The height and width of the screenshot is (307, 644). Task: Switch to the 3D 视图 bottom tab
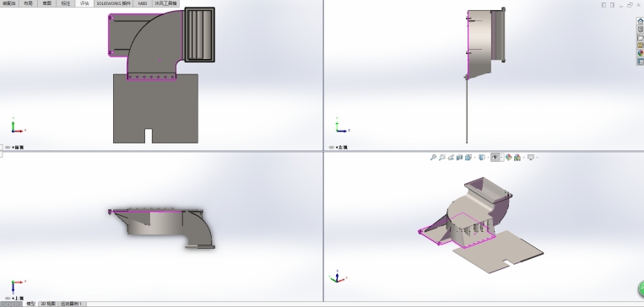tap(48, 304)
